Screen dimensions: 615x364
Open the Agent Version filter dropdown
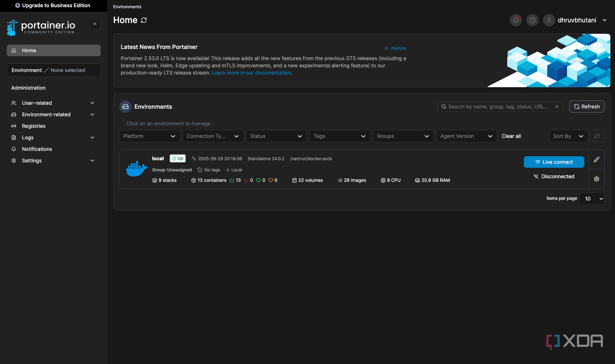click(x=466, y=136)
